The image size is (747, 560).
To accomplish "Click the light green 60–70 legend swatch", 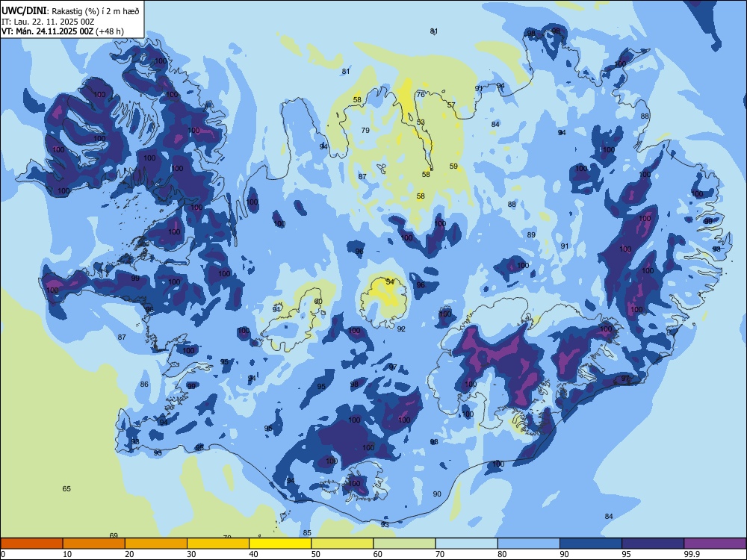I will pos(404,544).
